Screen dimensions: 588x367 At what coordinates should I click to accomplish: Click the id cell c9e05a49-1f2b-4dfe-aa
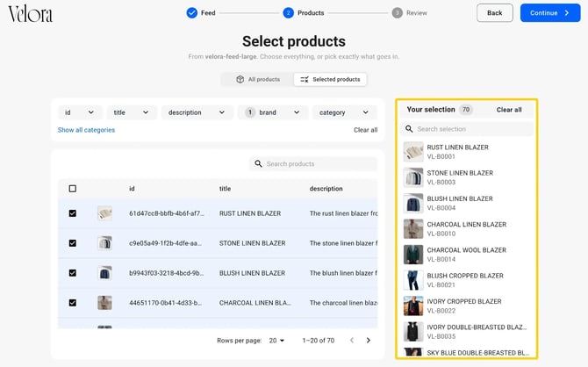tap(165, 243)
